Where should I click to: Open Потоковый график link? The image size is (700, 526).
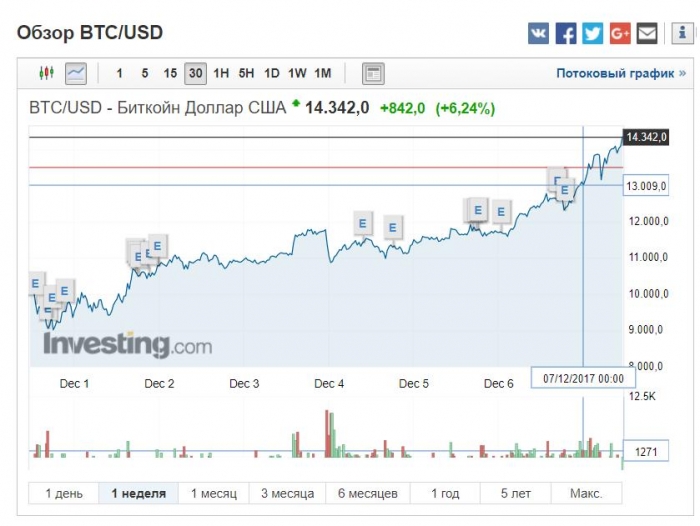click(621, 73)
